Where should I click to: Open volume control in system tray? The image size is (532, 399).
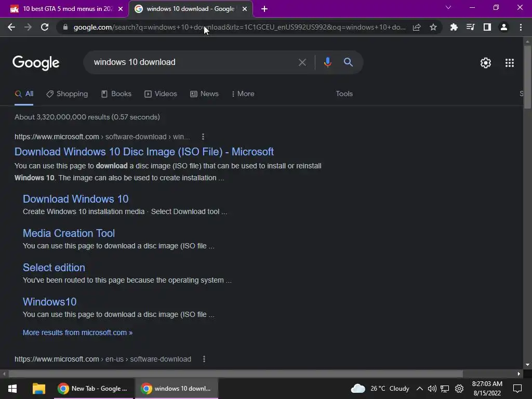coord(432,389)
